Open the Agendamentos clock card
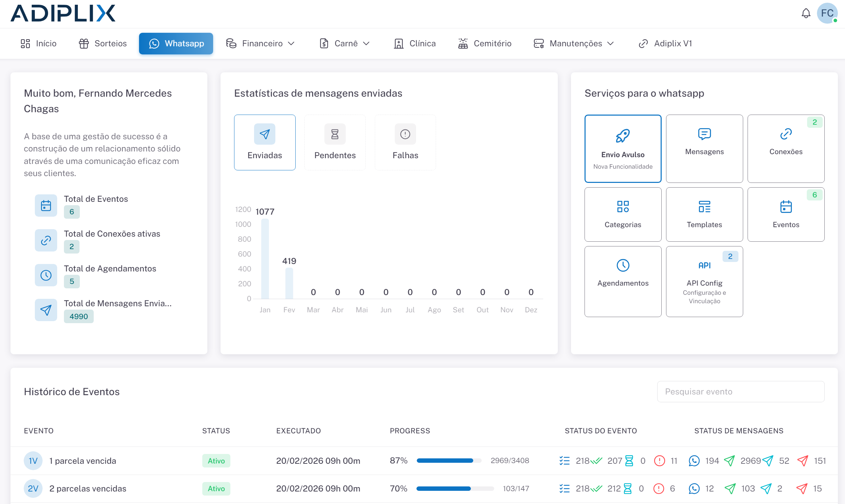 [622, 281]
